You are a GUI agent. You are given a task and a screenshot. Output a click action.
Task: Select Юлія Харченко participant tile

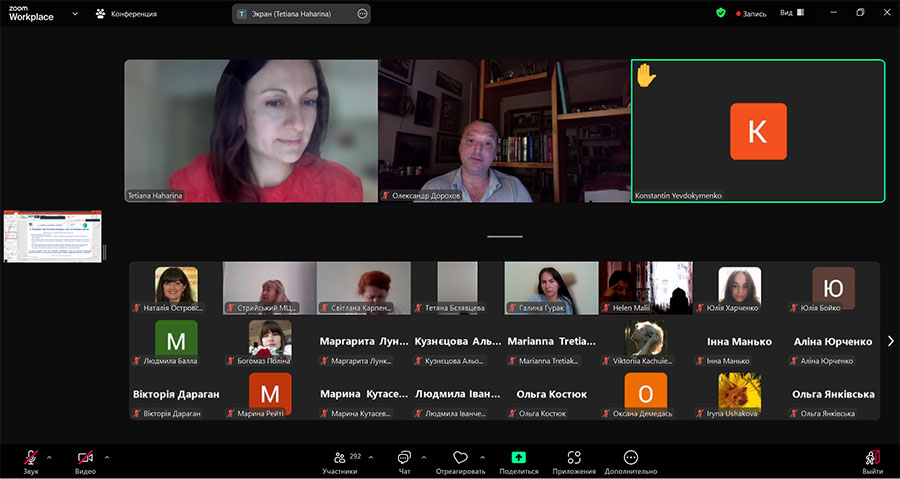pyautogui.click(x=739, y=288)
